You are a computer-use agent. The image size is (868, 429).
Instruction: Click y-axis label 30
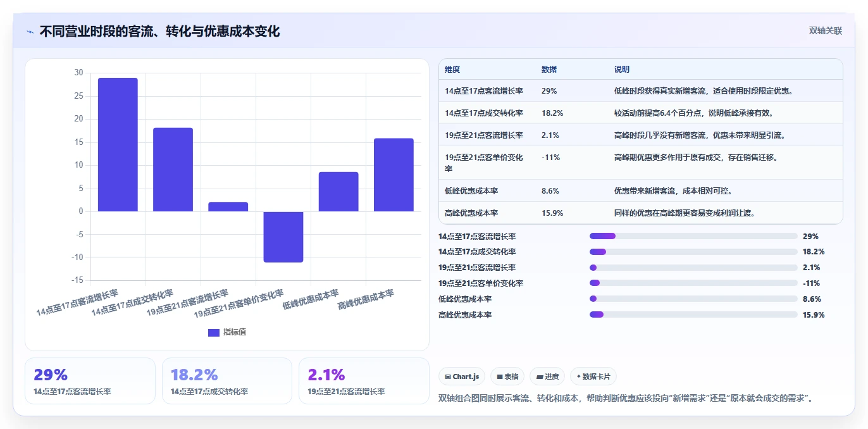78,73
